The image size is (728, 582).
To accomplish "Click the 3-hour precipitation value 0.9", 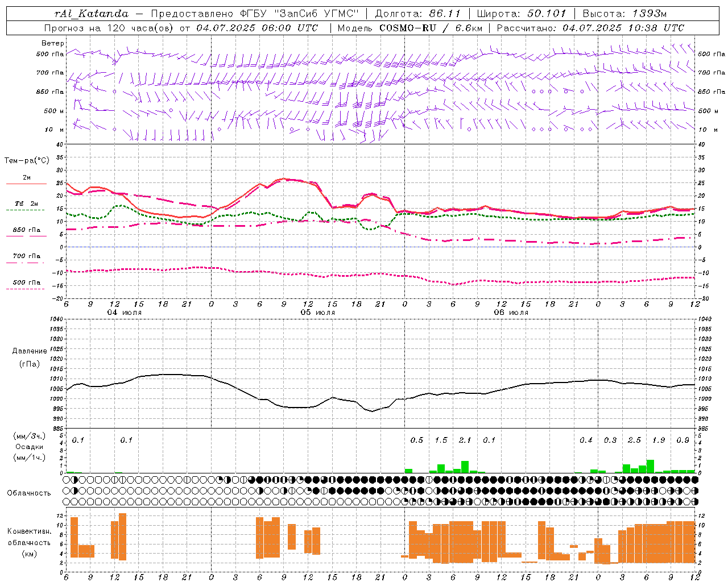I will pos(683,440).
